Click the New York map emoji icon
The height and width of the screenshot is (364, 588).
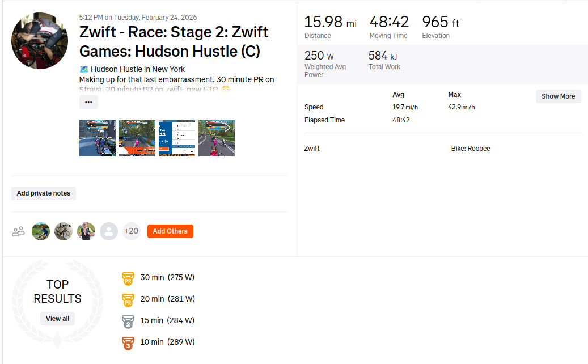(84, 69)
